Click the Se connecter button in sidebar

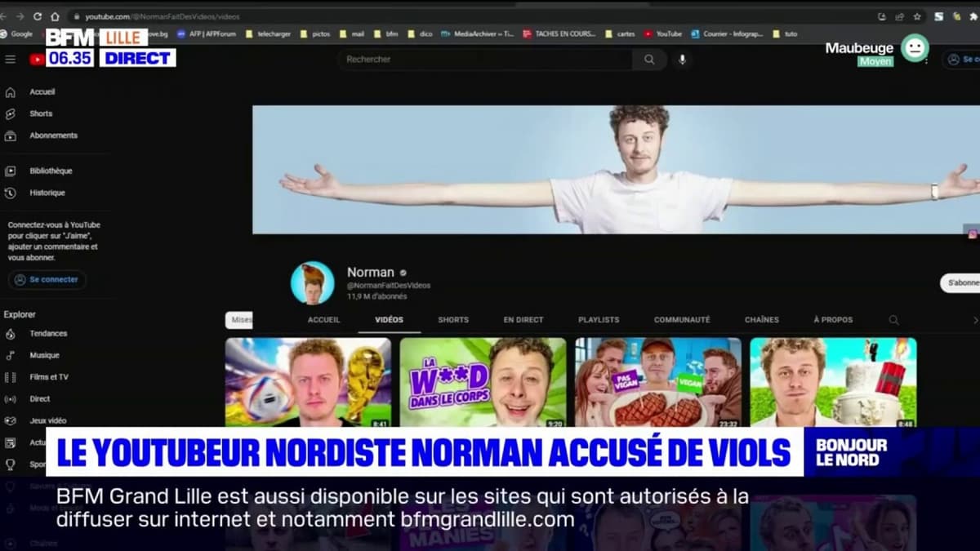pyautogui.click(x=47, y=279)
